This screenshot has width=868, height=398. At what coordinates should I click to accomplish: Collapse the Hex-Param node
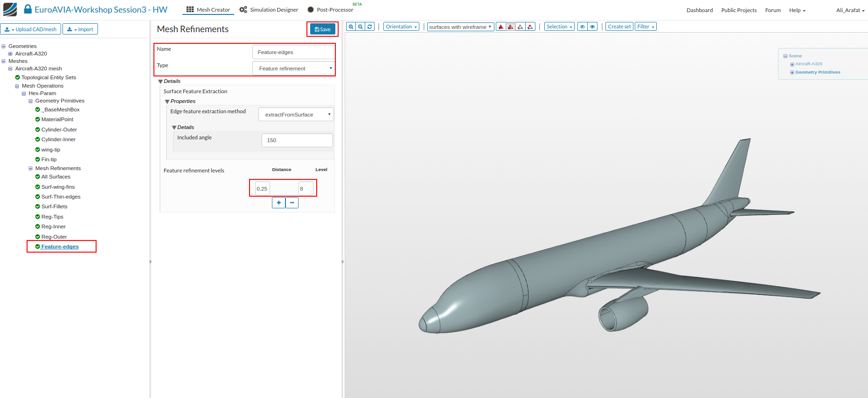(x=24, y=94)
